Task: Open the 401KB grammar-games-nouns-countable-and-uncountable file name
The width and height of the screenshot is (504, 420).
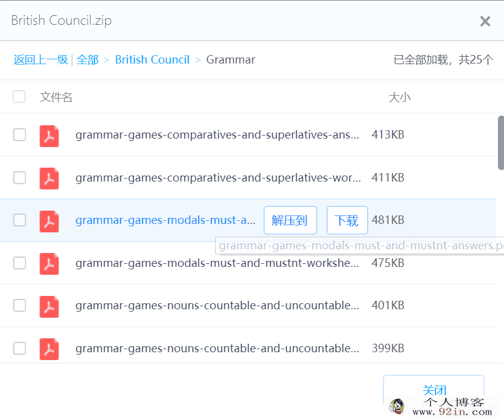Action: (217, 306)
